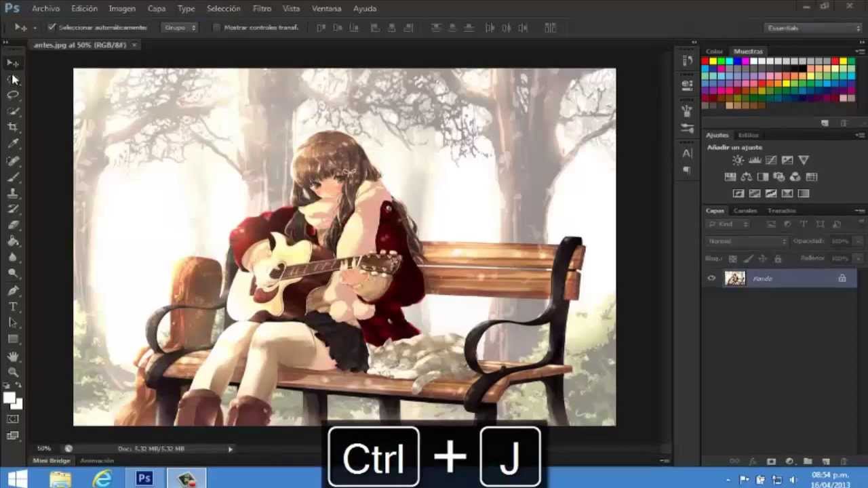
Task: Select the Move tool in the toolbox
Action: coord(13,63)
